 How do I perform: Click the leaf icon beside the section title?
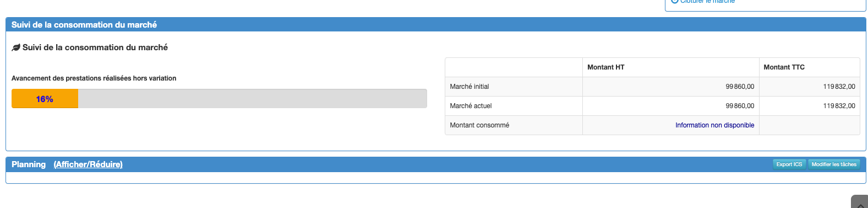[16, 48]
